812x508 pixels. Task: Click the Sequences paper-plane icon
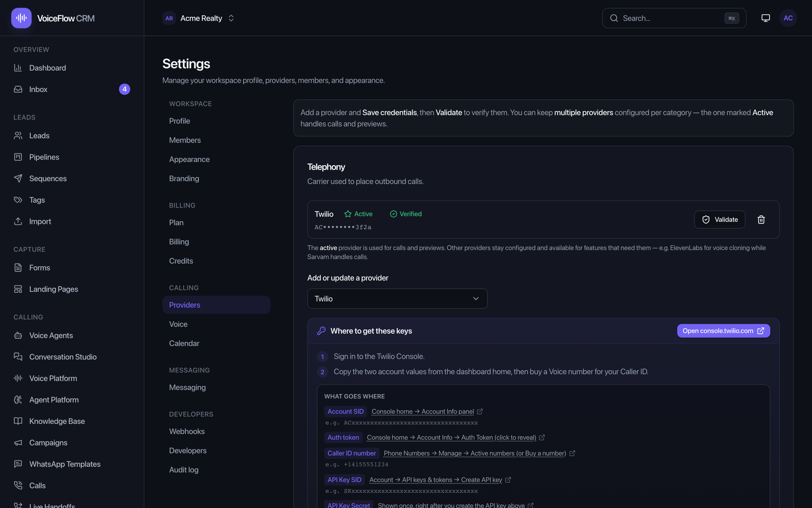(18, 178)
